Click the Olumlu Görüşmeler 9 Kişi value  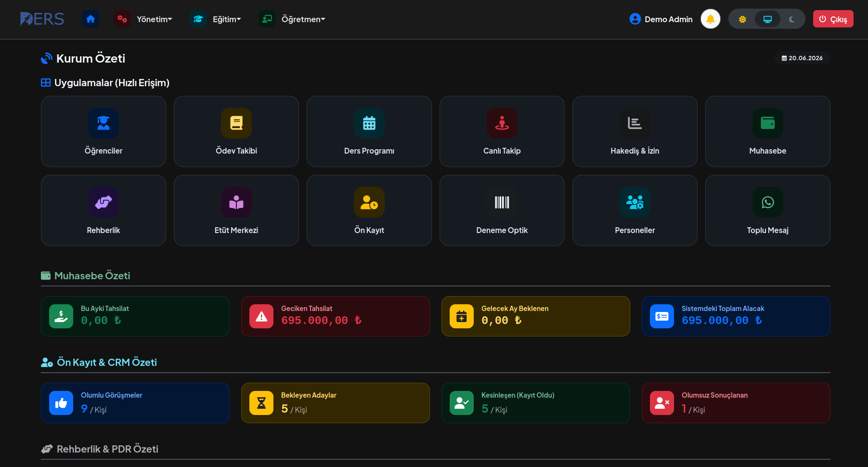(x=93, y=409)
